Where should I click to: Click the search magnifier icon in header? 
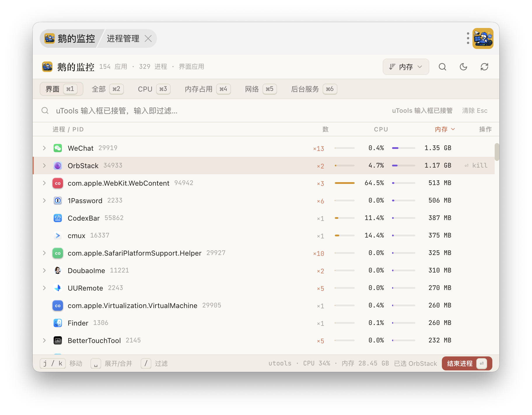[442, 67]
